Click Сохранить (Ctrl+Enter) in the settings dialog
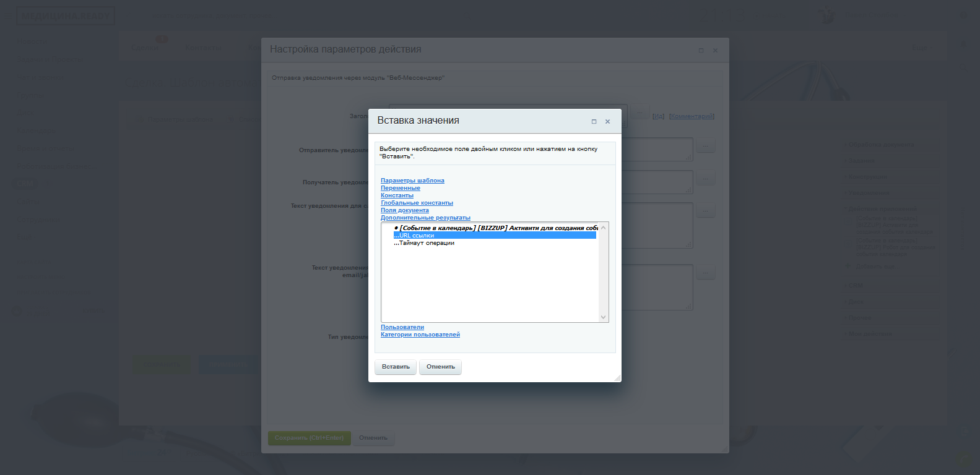The image size is (980, 475). [310, 438]
